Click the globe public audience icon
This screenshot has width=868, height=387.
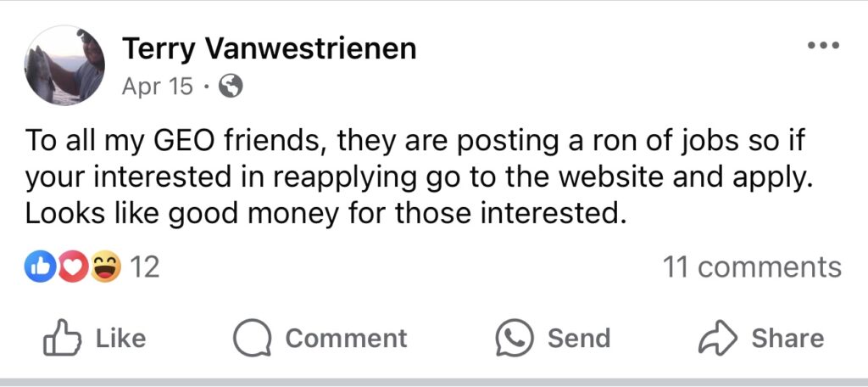[231, 86]
